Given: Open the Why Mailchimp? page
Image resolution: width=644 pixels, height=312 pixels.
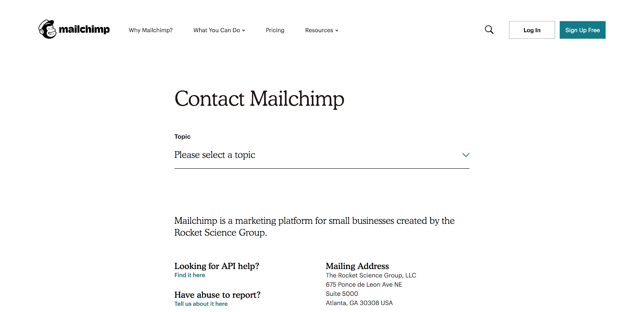Looking at the screenshot, I should [x=151, y=30].
